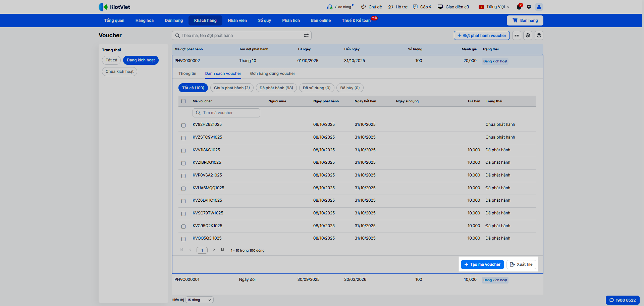Open the user account avatar icon
This screenshot has height=306, width=644.
[539, 7]
